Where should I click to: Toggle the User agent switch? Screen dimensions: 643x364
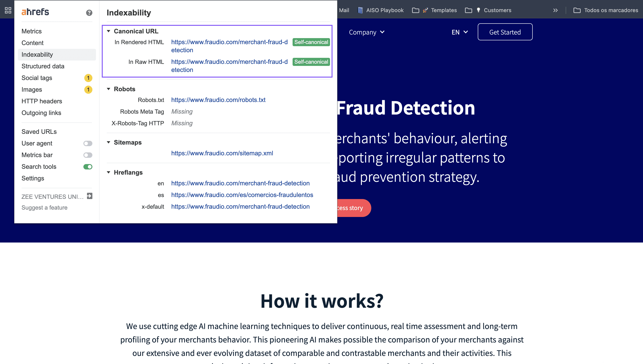coord(88,143)
